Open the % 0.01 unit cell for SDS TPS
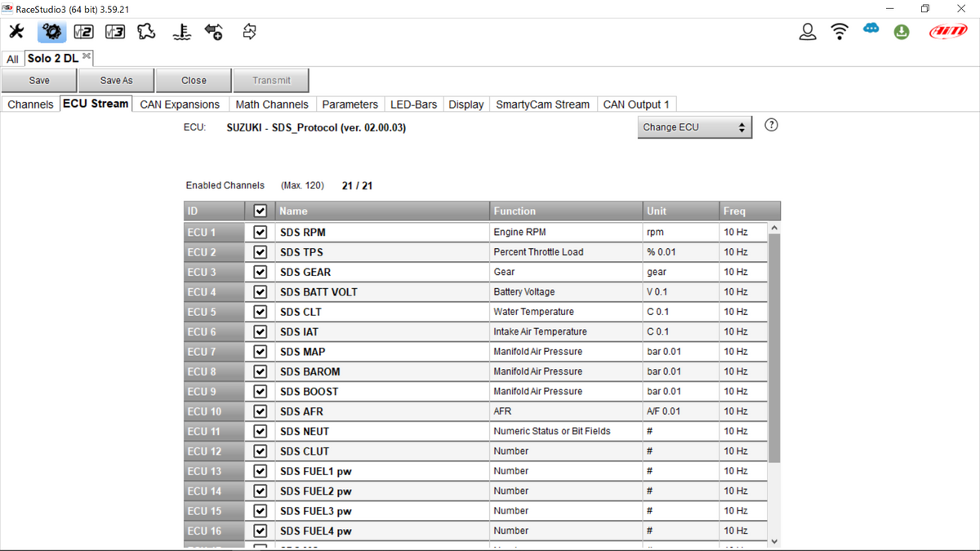 [680, 252]
